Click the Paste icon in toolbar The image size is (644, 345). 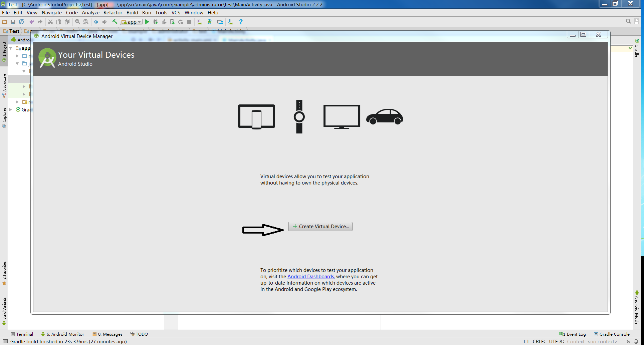67,22
